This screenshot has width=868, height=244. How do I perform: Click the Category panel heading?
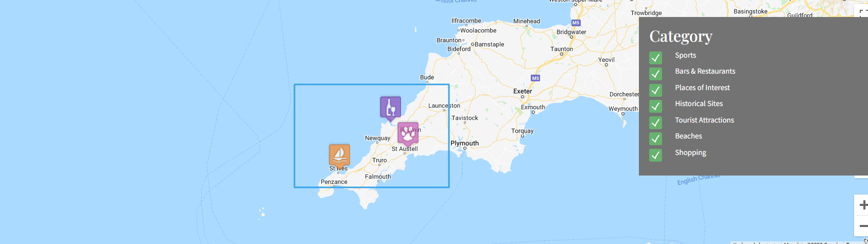681,36
